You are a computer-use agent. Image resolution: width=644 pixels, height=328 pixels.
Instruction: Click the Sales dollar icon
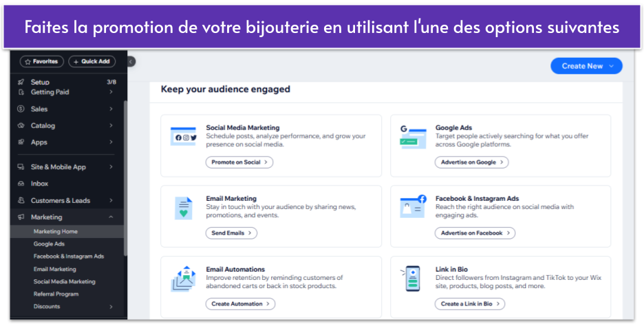21,109
